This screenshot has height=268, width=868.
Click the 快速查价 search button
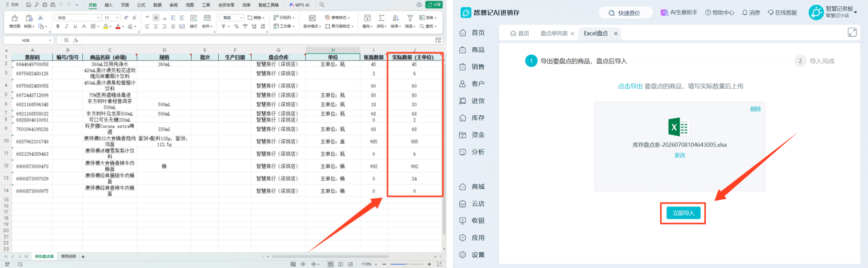tap(626, 13)
